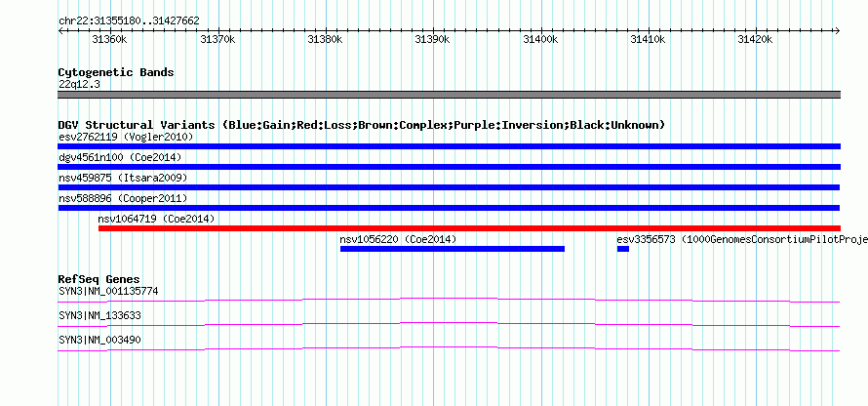Click the gray 22q12.3 cytogenetic band bar

tap(449, 95)
